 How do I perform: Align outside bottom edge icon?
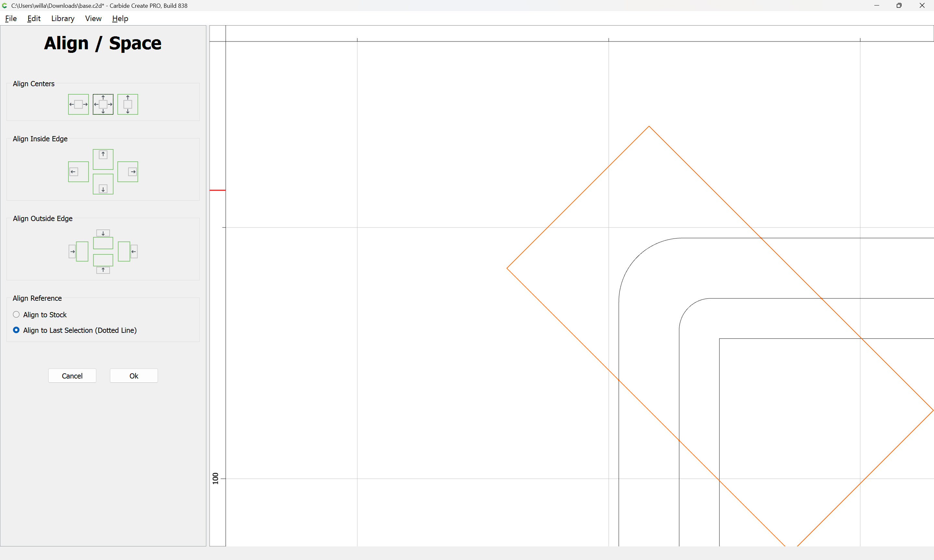pyautogui.click(x=103, y=264)
